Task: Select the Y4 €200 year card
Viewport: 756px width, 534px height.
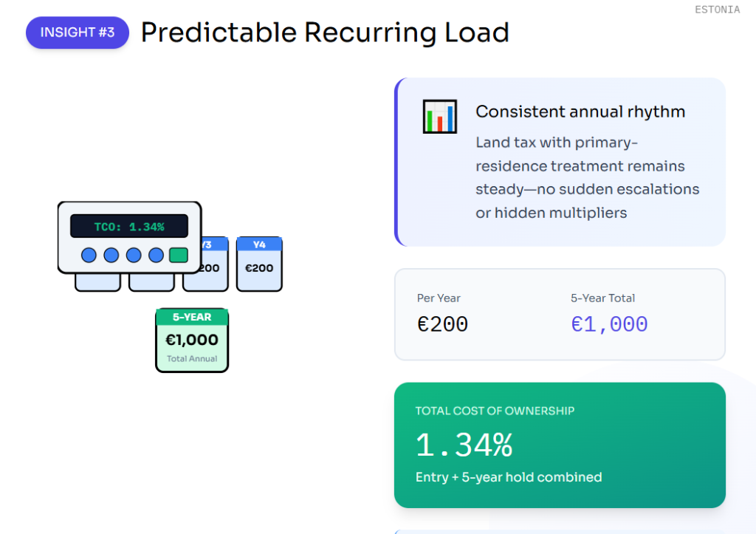Action: pos(259,264)
